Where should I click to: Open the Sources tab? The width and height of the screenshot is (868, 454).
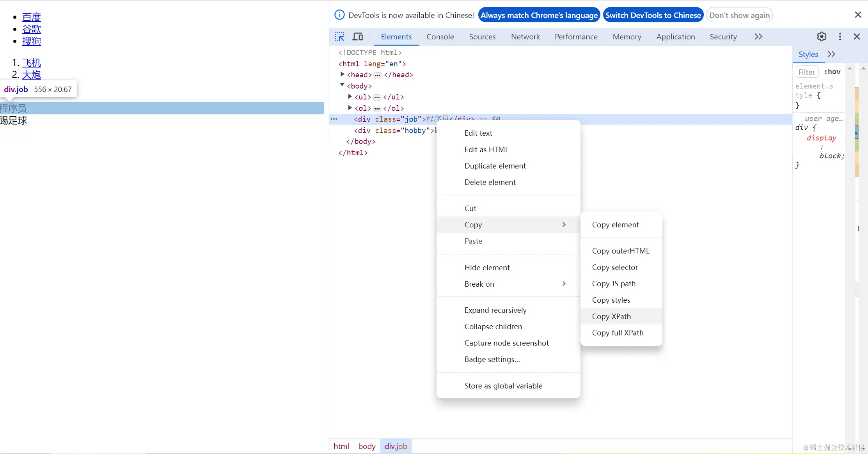[x=482, y=37]
